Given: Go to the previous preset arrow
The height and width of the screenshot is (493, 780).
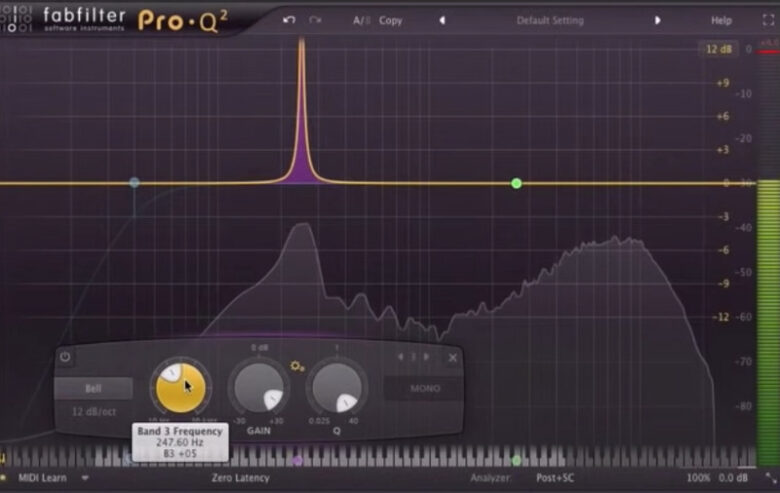Looking at the screenshot, I should pos(442,20).
